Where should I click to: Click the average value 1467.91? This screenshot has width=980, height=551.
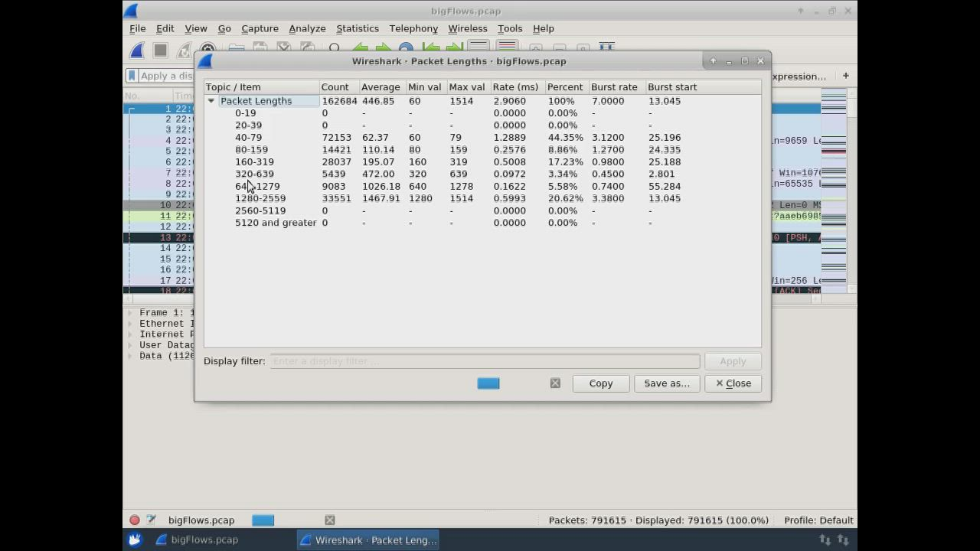pos(381,198)
